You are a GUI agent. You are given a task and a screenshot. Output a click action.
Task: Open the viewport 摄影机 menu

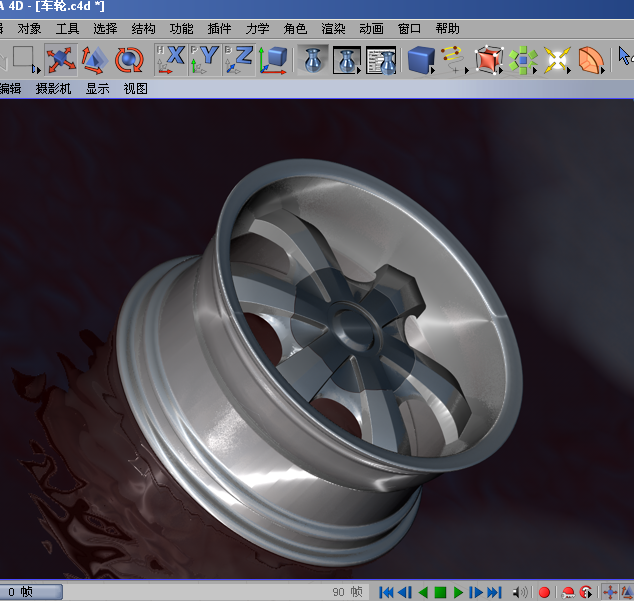(x=53, y=89)
